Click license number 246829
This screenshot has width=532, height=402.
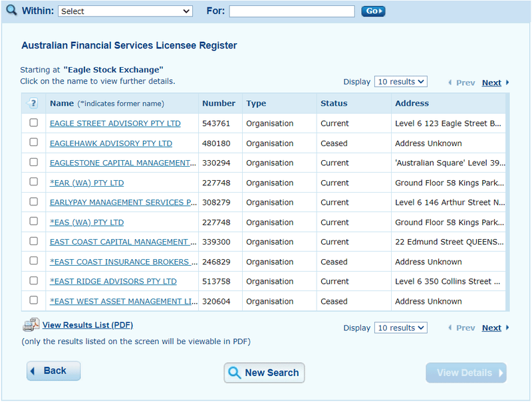coord(216,262)
